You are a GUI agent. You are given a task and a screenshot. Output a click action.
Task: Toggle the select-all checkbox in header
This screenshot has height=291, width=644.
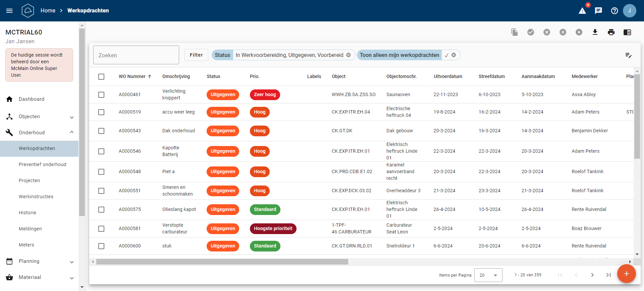tap(101, 77)
